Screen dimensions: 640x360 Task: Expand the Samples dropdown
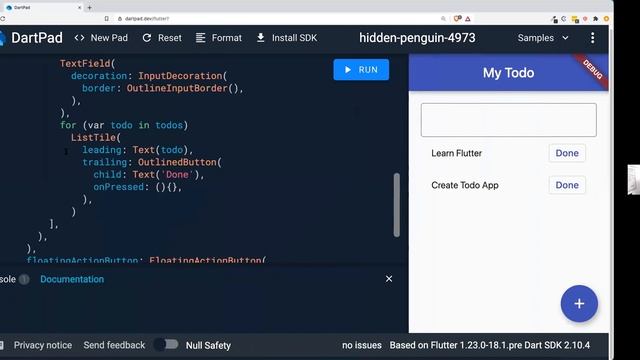click(543, 38)
